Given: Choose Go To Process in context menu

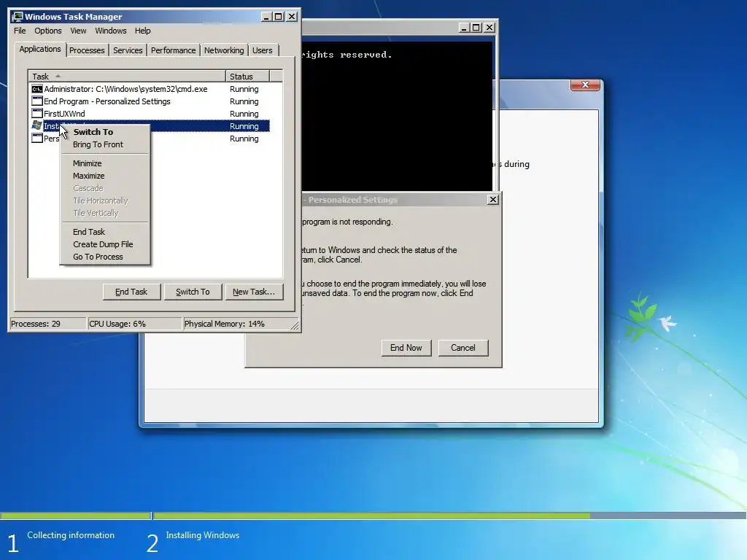Looking at the screenshot, I should pos(105,257).
